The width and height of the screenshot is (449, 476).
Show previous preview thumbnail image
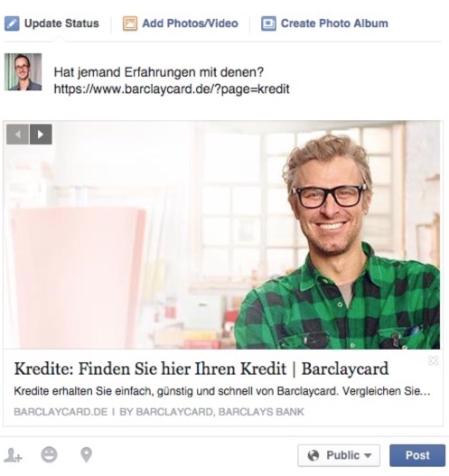[x=17, y=135]
